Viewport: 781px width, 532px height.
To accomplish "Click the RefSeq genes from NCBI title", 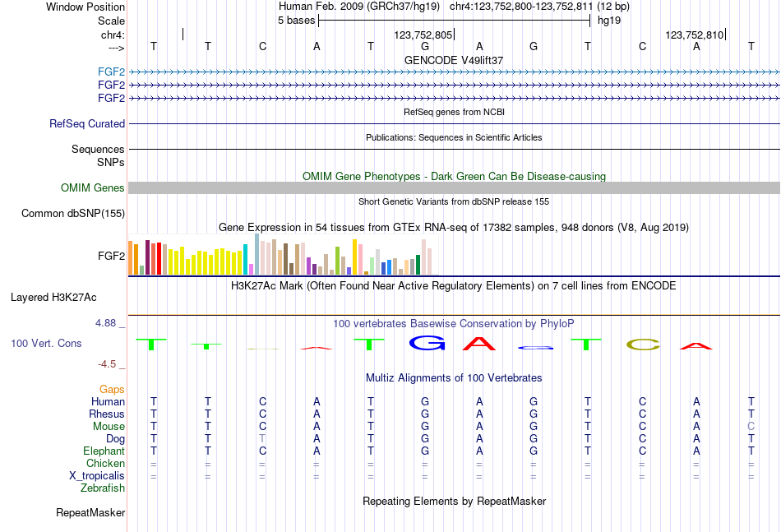I will coord(454,112).
